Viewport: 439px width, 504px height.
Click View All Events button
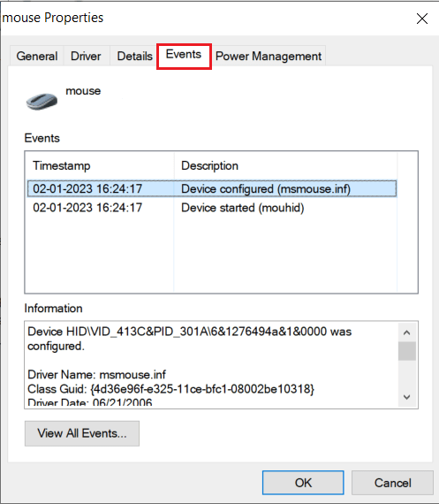click(82, 433)
